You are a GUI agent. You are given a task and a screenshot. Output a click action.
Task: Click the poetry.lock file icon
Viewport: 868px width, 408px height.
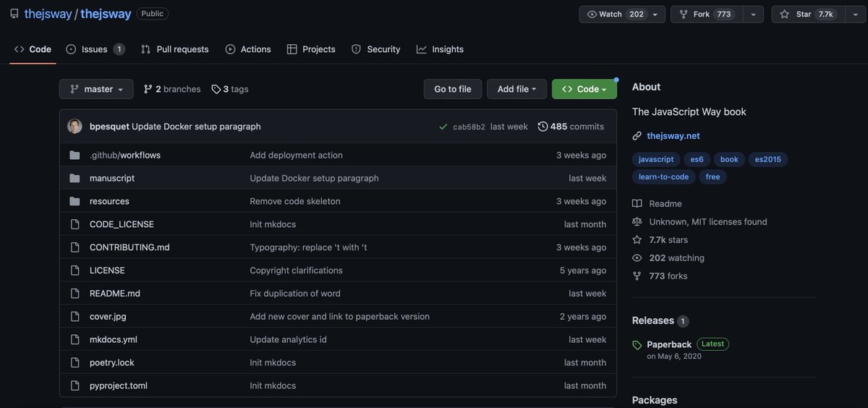pyautogui.click(x=75, y=362)
